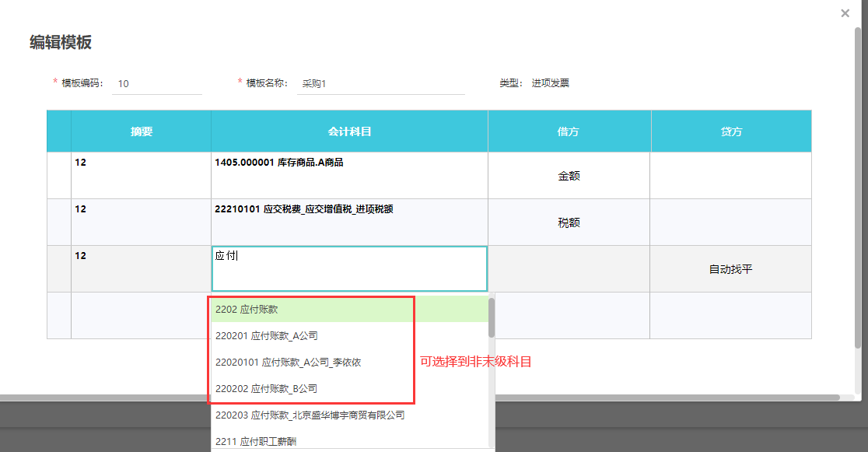Click the empty 贷方 cell in first row

click(x=730, y=175)
